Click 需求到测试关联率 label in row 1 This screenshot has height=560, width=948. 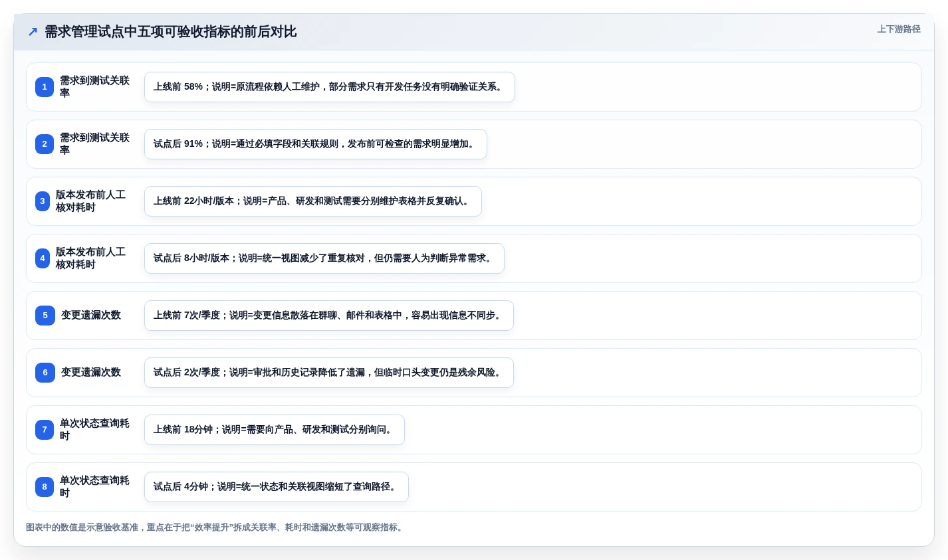pos(95,87)
